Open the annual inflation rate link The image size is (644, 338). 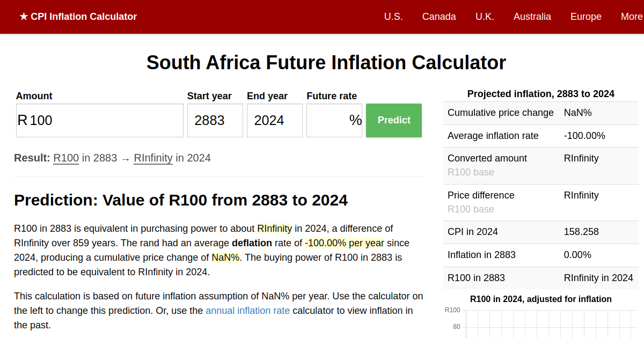pos(247,310)
